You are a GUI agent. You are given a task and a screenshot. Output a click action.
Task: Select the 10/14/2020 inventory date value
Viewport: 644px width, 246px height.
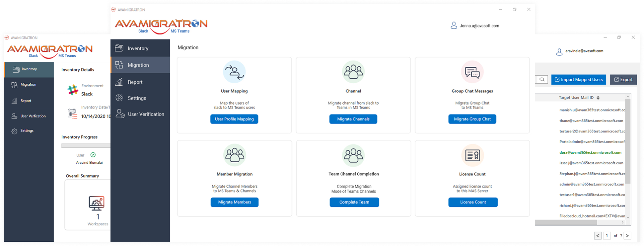[x=96, y=116]
